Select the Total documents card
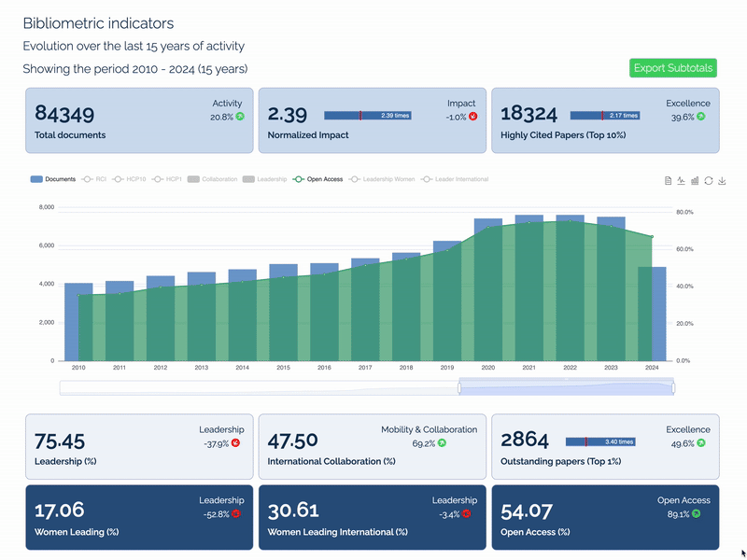The width and height of the screenshot is (747, 560). point(139,120)
